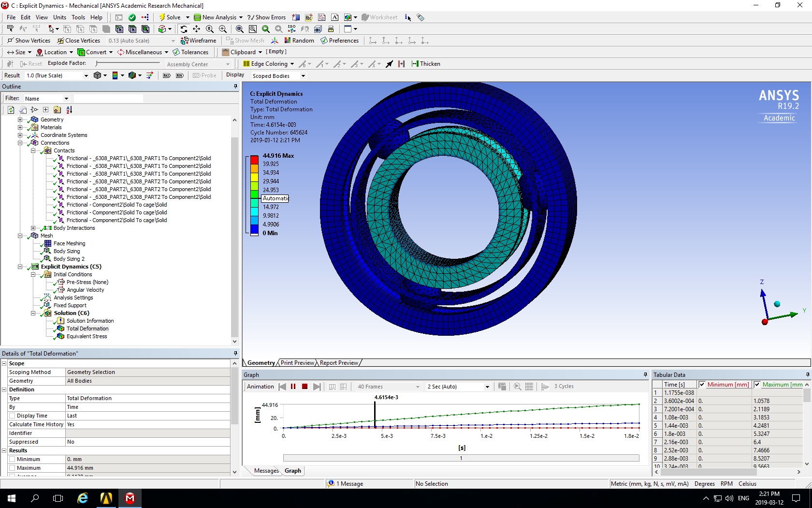Viewport: 812px width, 508px height.
Task: Click the Show Errors button
Action: point(266,17)
